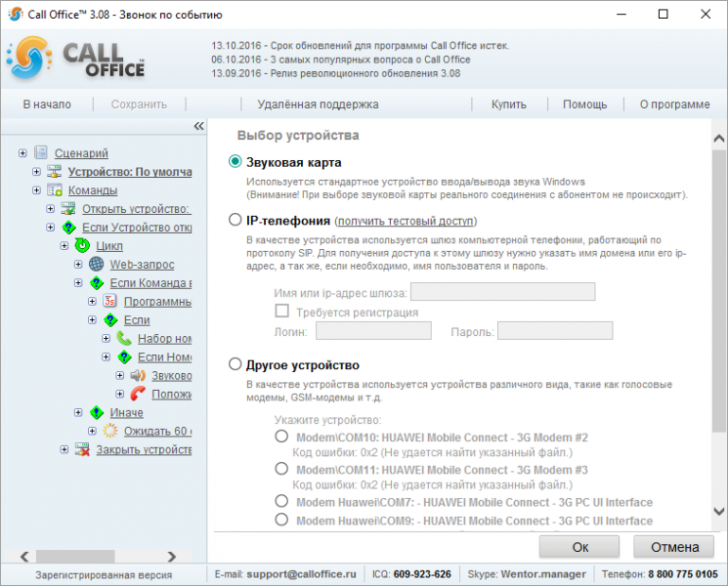Select Modem Huawei\COM7 PC UI Interface
Viewport: 728px width, 586px height.
click(281, 501)
